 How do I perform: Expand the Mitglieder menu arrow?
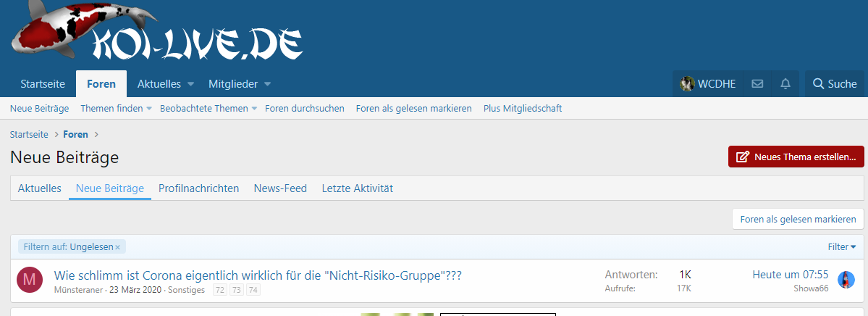(x=267, y=84)
